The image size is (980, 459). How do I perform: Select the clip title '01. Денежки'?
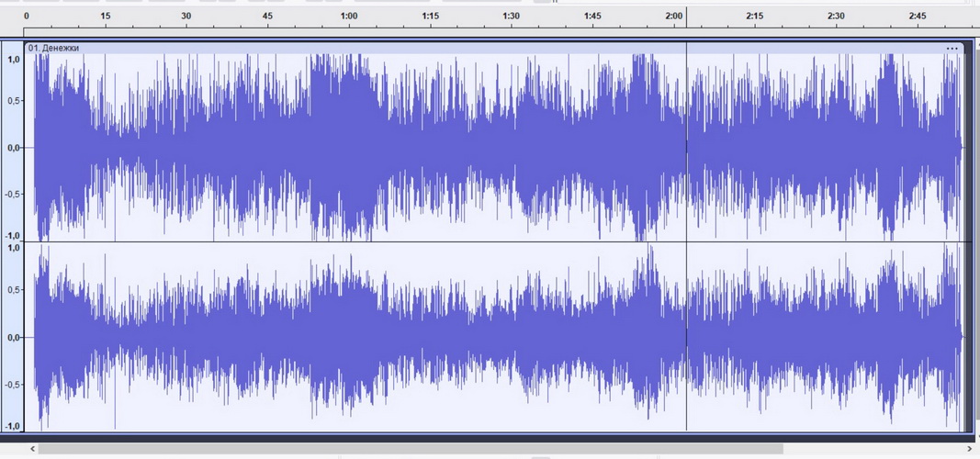pos(54,48)
